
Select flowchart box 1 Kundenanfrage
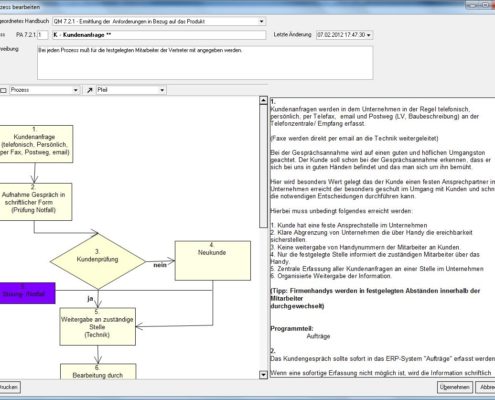coord(35,144)
